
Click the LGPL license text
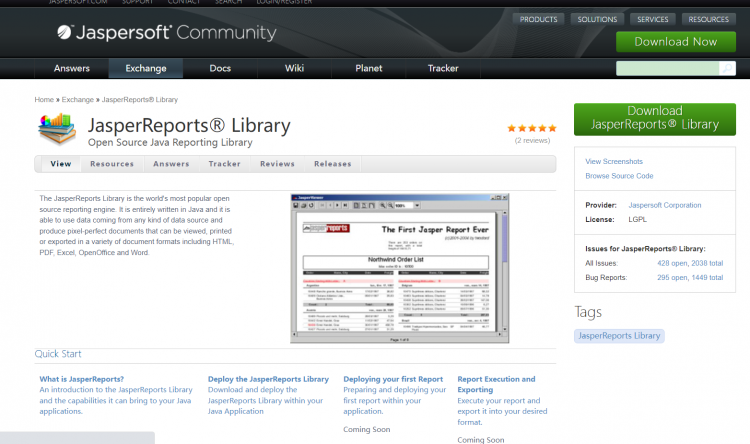(x=637, y=220)
